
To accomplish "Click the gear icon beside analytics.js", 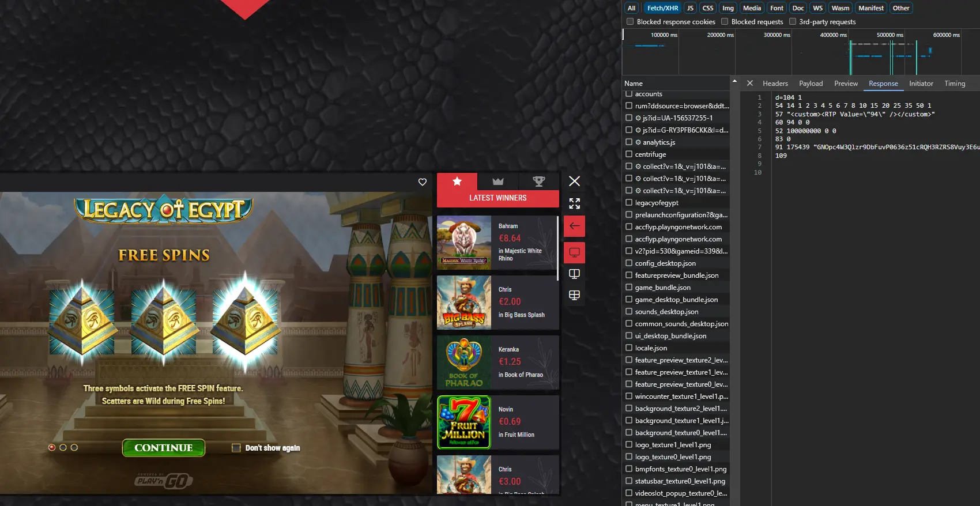I will [x=638, y=142].
